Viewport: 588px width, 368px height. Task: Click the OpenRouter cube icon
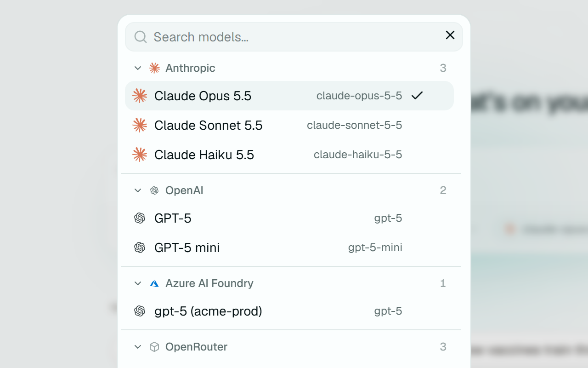click(x=154, y=347)
